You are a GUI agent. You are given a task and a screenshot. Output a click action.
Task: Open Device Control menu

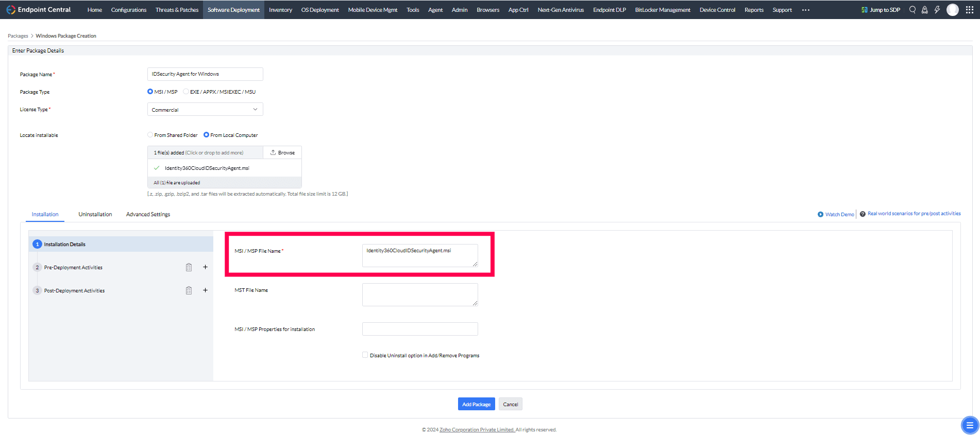(717, 10)
